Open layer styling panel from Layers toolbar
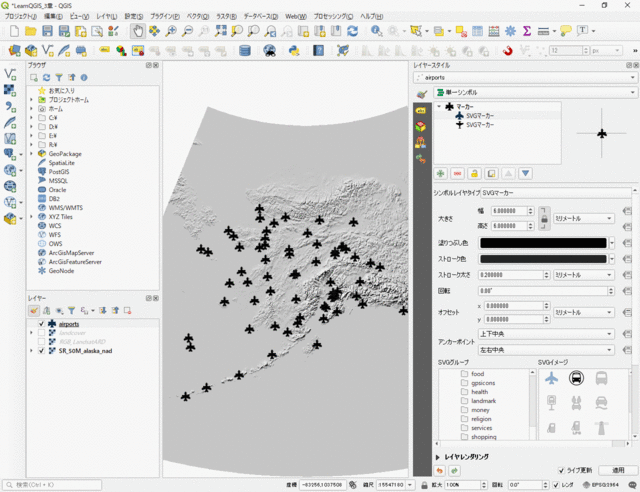 [34, 311]
